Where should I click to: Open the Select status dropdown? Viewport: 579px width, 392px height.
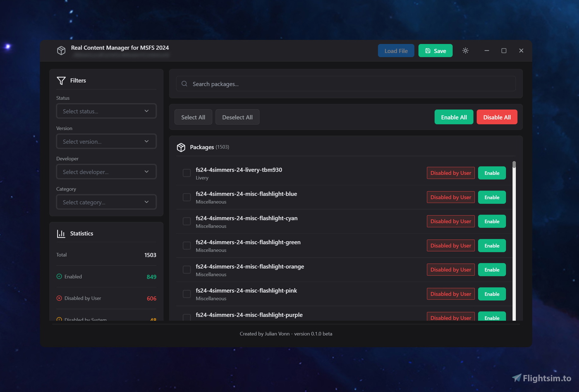coord(106,111)
